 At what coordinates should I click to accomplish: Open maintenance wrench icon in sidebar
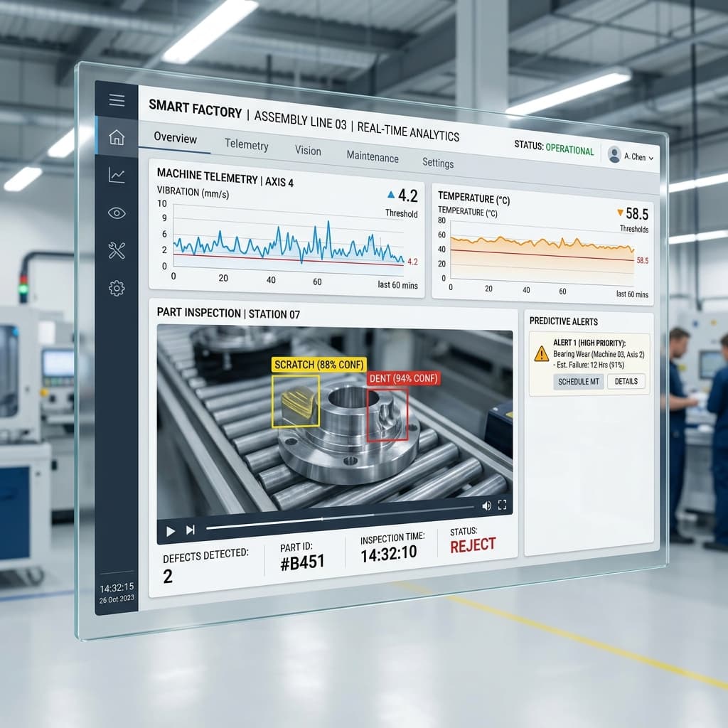click(x=117, y=251)
